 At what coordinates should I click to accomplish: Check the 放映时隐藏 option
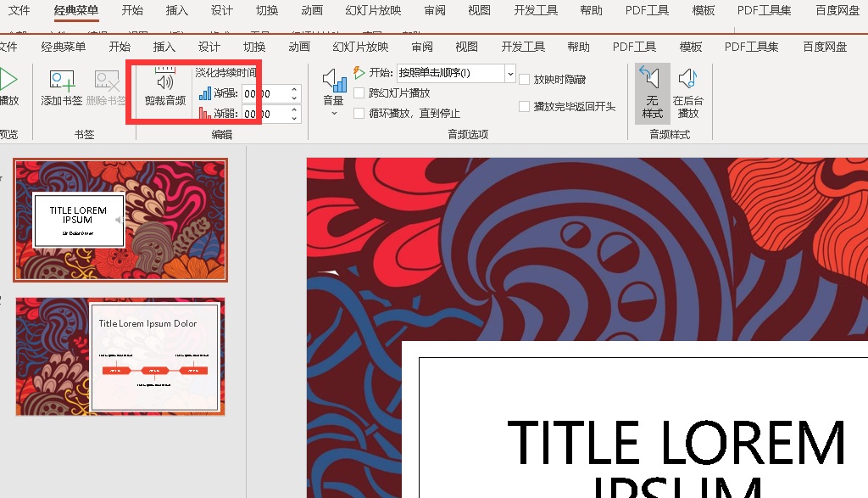pos(524,79)
